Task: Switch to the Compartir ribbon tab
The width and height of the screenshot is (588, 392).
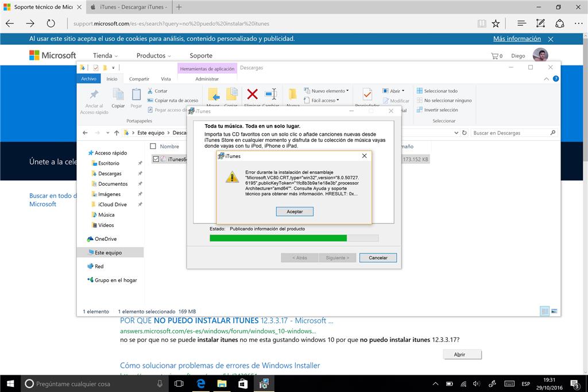Action: (x=139, y=79)
